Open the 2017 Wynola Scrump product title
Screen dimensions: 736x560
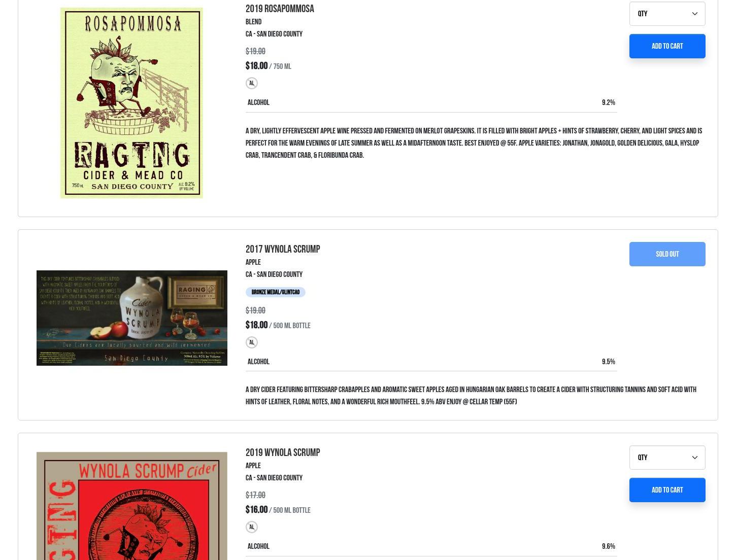(x=283, y=249)
